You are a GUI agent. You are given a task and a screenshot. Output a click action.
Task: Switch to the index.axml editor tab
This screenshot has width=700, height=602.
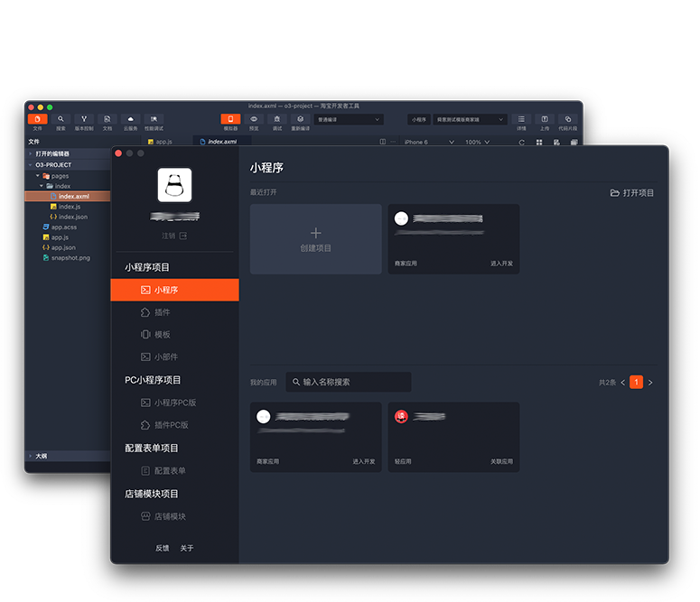click(x=222, y=142)
